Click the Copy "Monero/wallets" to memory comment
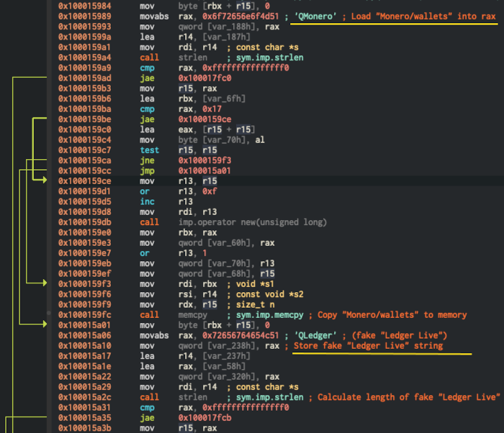 [x=392, y=315]
